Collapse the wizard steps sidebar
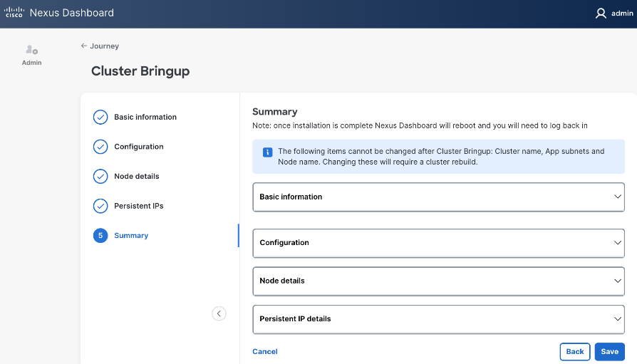 point(219,313)
